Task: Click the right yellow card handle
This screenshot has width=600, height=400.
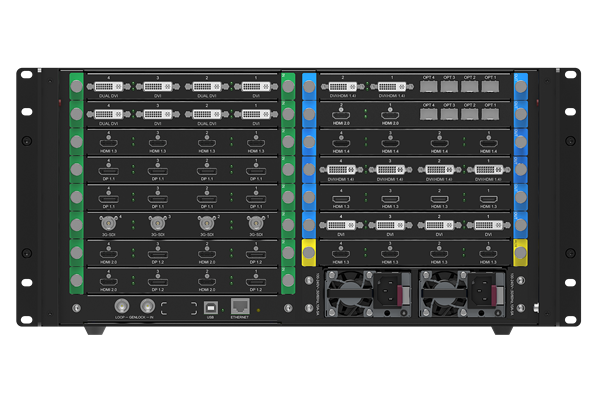Action: point(520,253)
